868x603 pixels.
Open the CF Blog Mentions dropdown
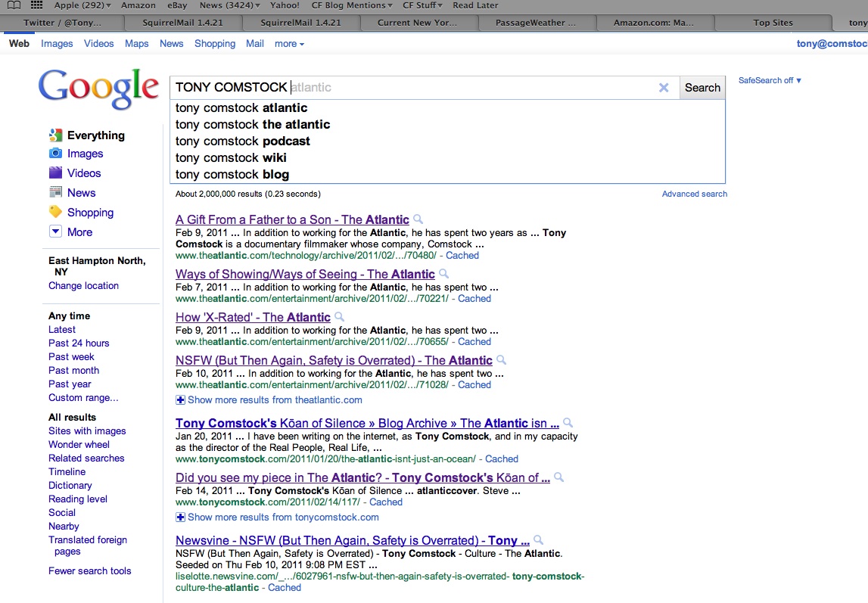352,5
